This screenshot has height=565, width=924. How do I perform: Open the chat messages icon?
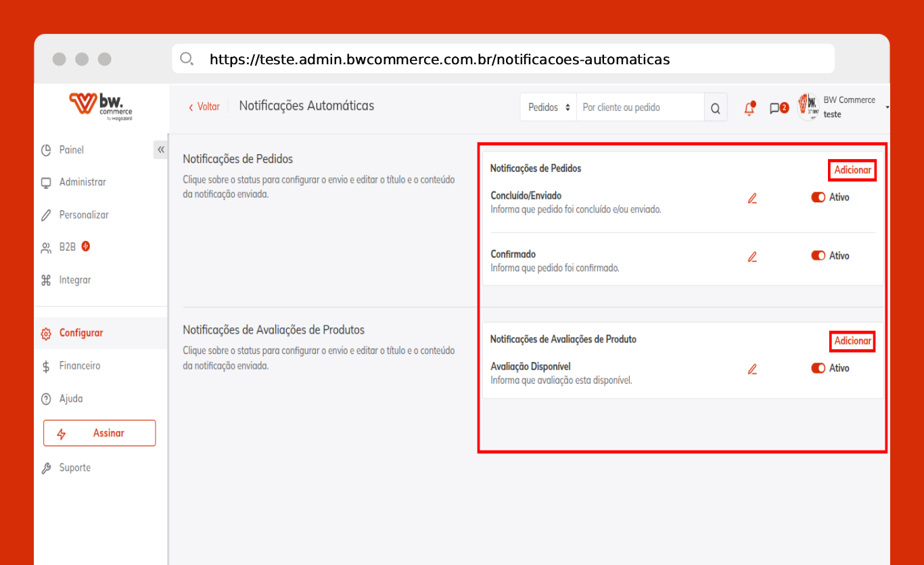775,108
